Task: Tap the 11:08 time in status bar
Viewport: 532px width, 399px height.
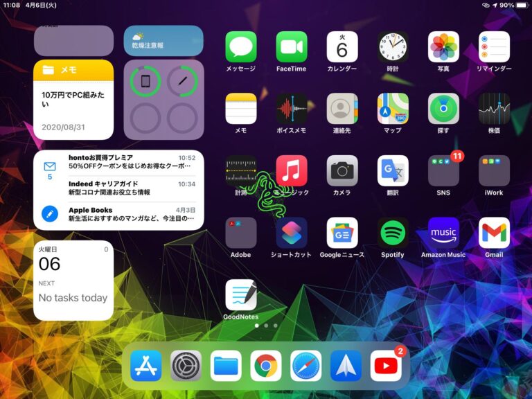Action: point(12,5)
